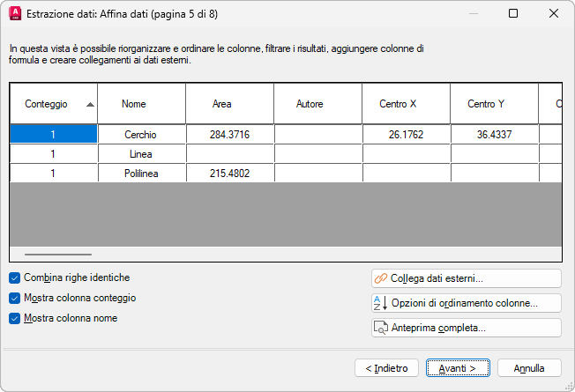Select the Polilinea area cell 215.4802
575x392 pixels.
click(230, 174)
